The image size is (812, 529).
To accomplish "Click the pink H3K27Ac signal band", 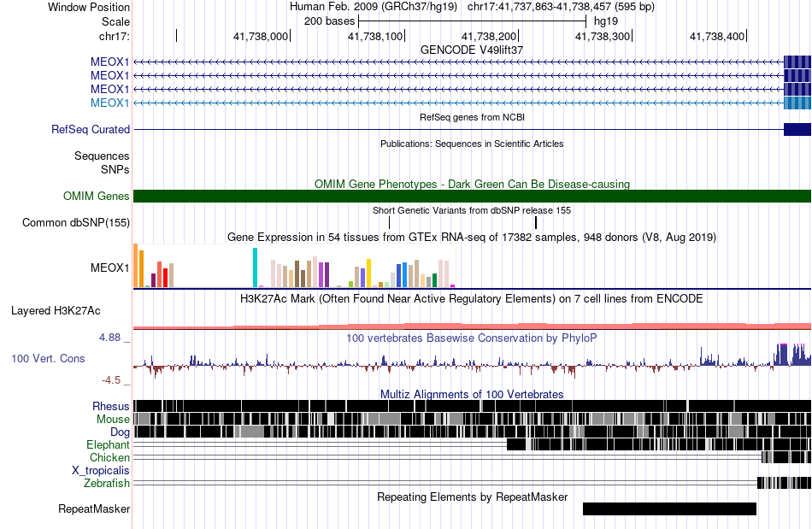I will pos(472,326).
